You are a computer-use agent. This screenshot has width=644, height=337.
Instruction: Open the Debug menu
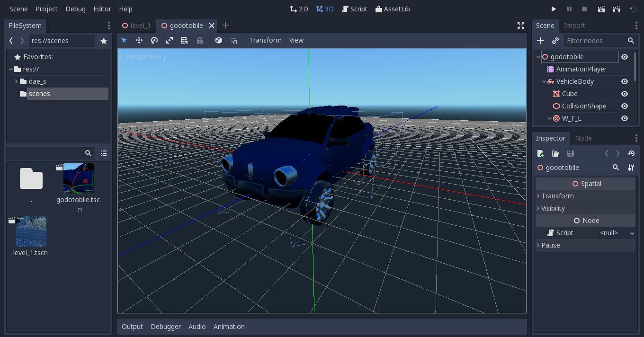(x=75, y=9)
